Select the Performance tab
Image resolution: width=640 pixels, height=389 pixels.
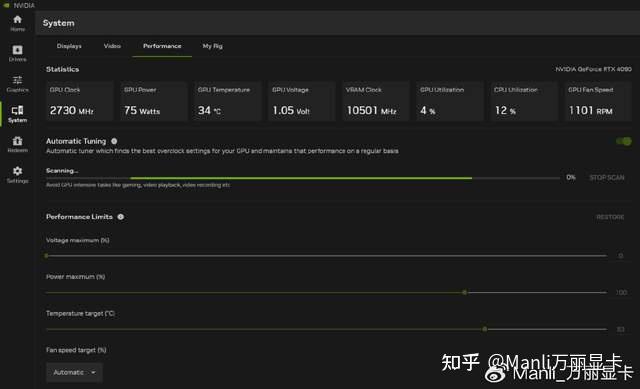pyautogui.click(x=162, y=46)
